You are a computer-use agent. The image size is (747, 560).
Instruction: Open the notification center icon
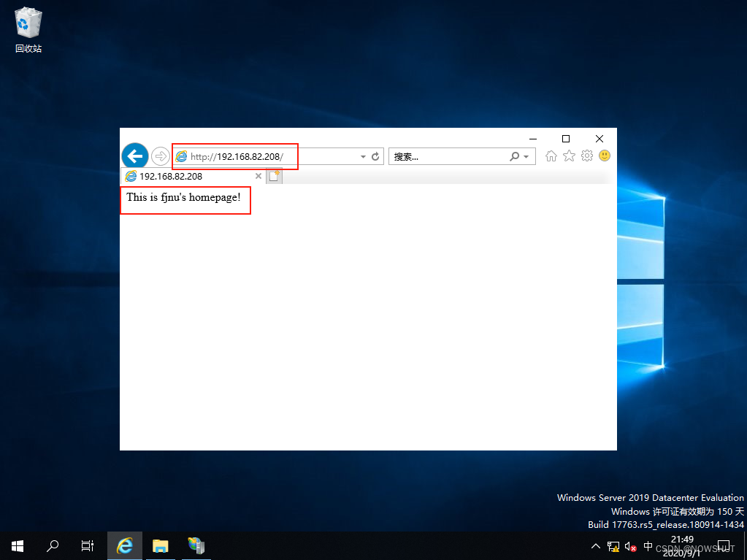[x=723, y=545]
